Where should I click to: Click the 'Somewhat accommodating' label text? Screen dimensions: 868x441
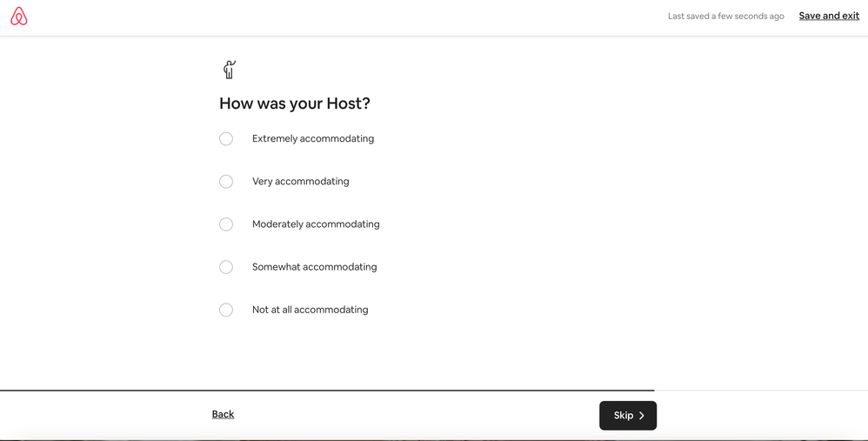[x=314, y=267]
